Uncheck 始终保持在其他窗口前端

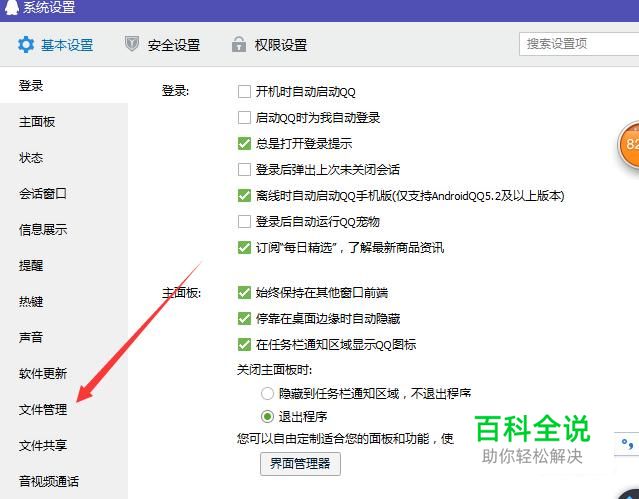pyautogui.click(x=244, y=292)
